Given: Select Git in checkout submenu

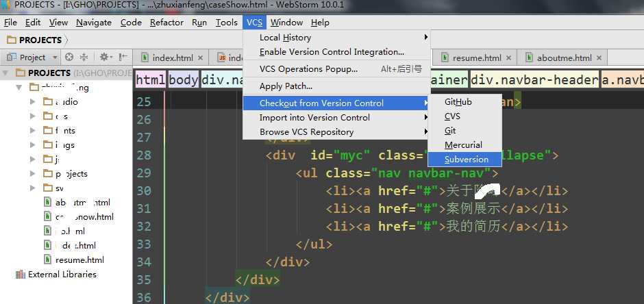Looking at the screenshot, I should point(465,131).
